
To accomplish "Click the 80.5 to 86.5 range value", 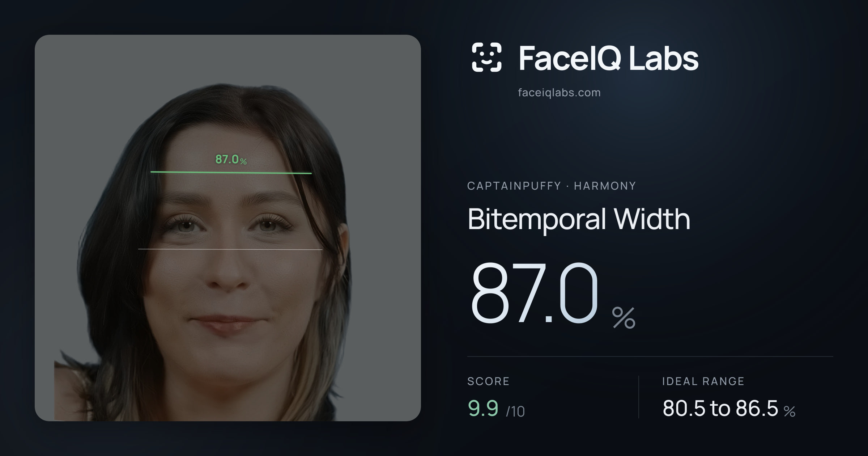I will click(x=720, y=408).
